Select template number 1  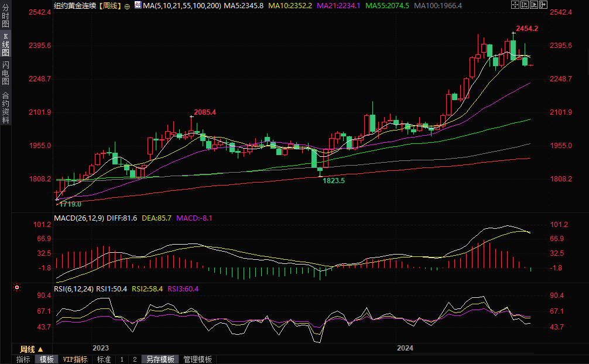coord(122,359)
